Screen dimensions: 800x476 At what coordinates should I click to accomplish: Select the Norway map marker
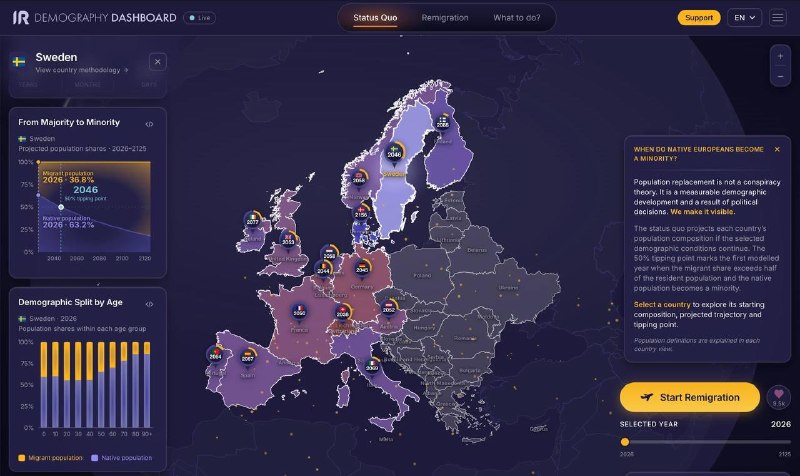coord(359,179)
